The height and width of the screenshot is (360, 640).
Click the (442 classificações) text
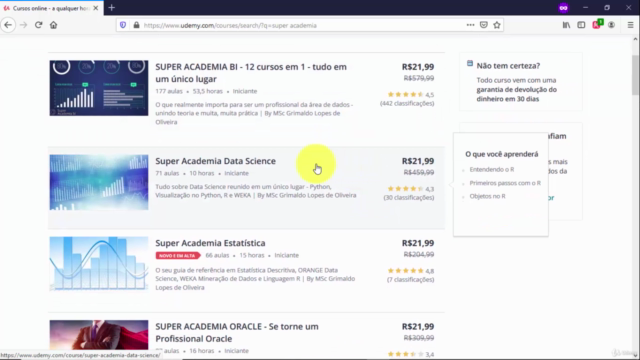coord(407,103)
